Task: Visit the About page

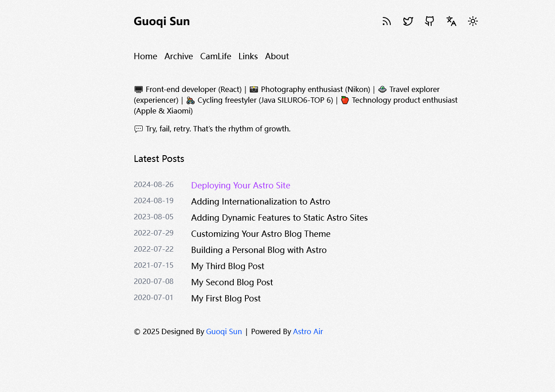Action: (x=277, y=56)
